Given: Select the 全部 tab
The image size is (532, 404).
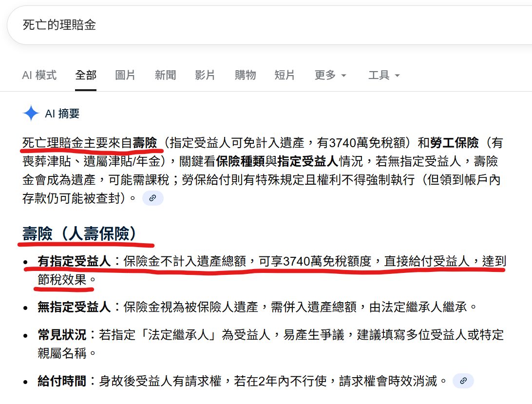Looking at the screenshot, I should [x=86, y=75].
